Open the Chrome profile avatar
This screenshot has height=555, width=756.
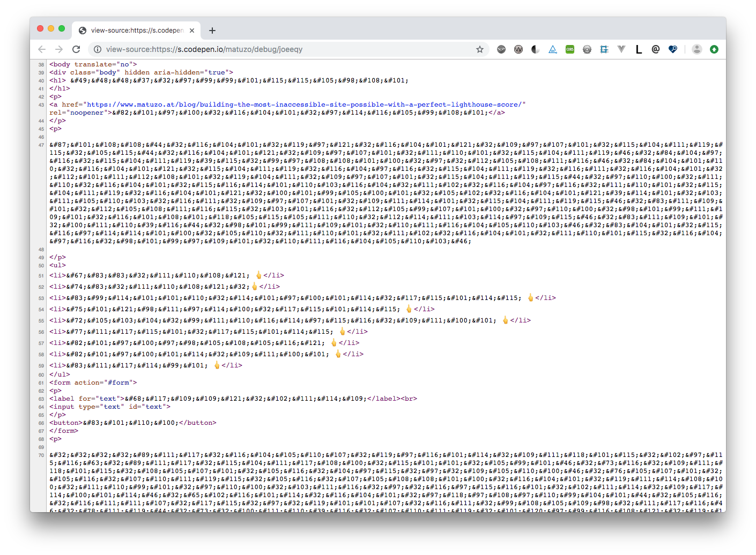click(x=697, y=49)
